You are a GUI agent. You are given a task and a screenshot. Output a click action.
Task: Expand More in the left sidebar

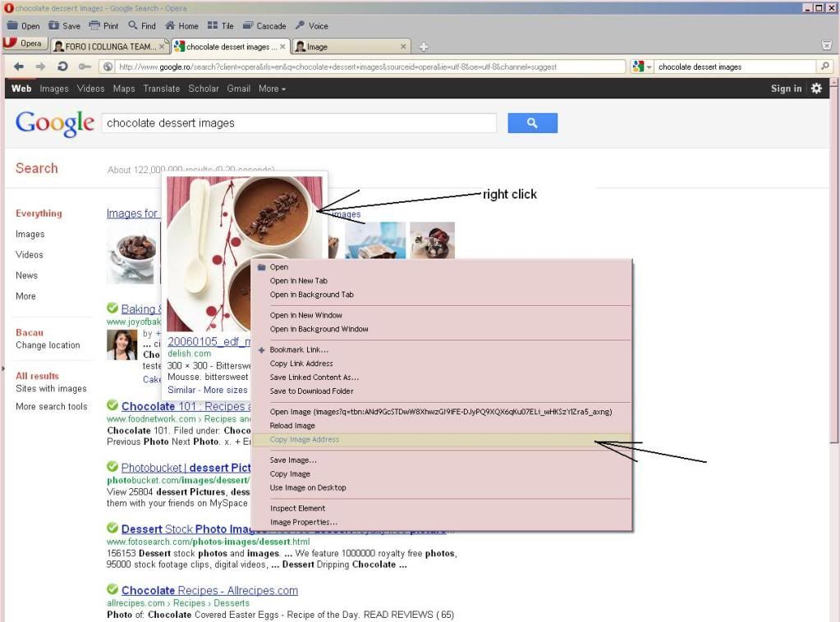pos(25,296)
